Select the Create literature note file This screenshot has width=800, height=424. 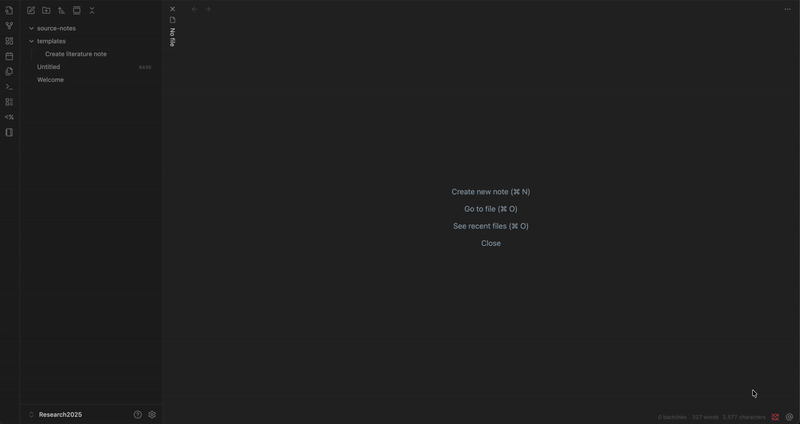click(76, 54)
